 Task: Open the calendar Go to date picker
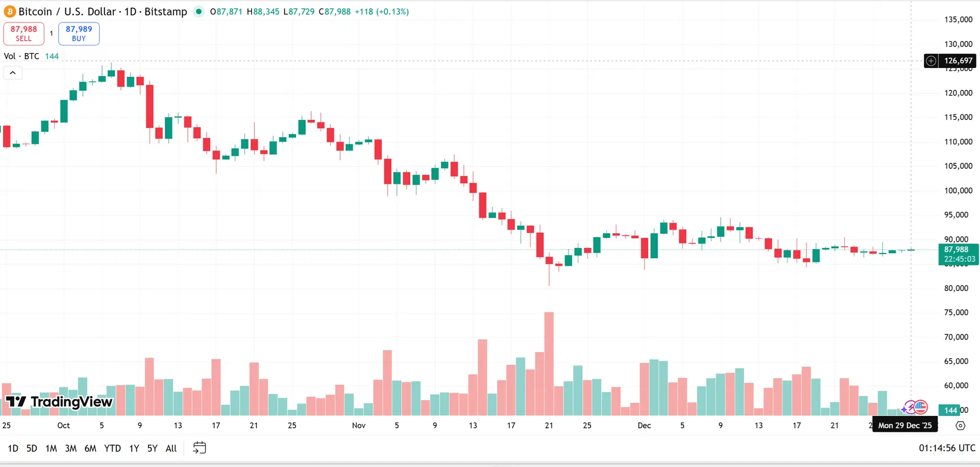(x=199, y=448)
